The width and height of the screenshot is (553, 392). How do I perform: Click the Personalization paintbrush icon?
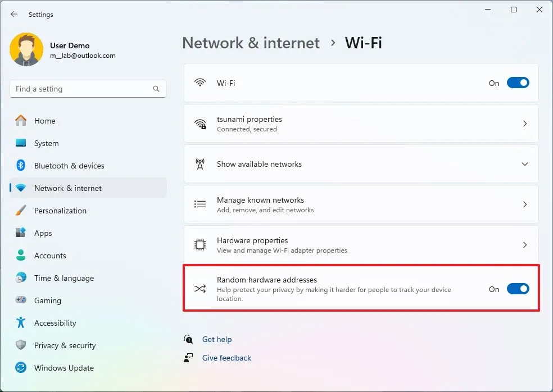tap(21, 211)
